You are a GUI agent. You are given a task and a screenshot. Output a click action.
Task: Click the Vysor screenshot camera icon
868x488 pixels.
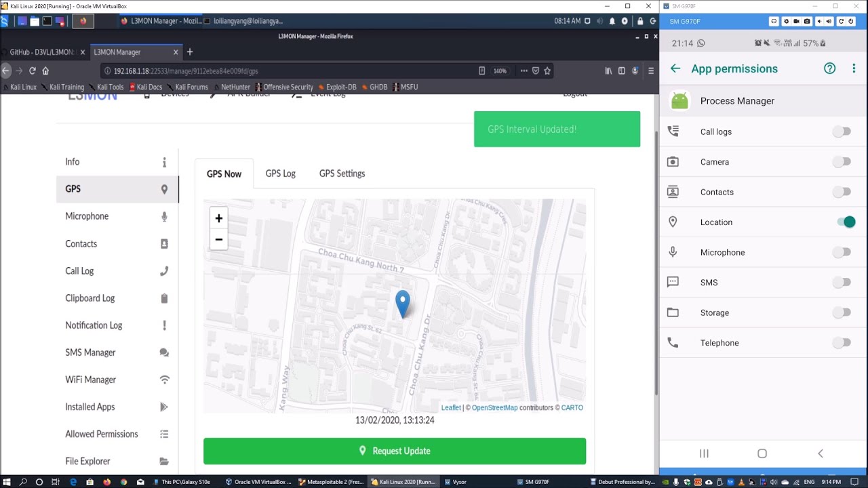click(807, 21)
